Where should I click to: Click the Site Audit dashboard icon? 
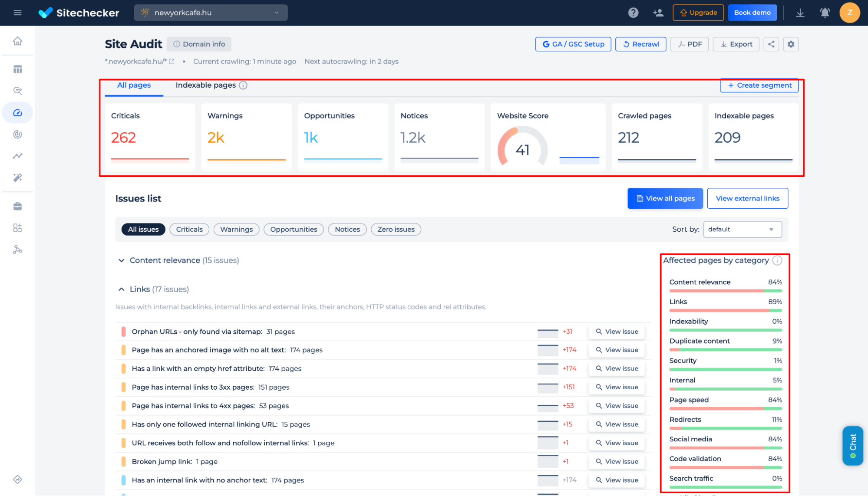point(17,112)
